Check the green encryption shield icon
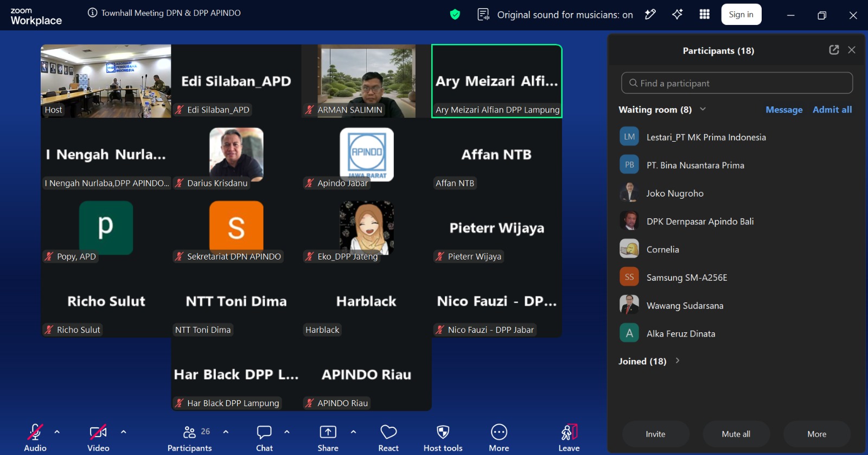The height and width of the screenshot is (455, 868). click(455, 15)
